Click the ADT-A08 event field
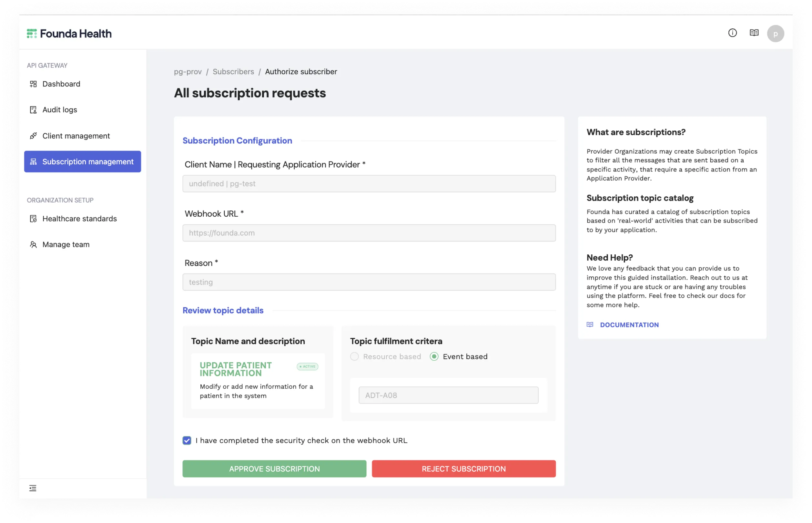The image size is (812, 523). click(448, 395)
